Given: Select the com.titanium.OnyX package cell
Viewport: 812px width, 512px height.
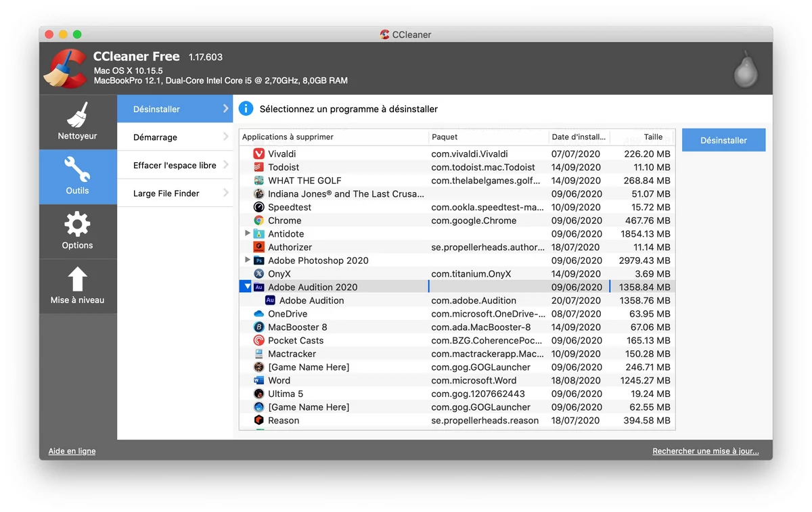Looking at the screenshot, I should [x=471, y=274].
